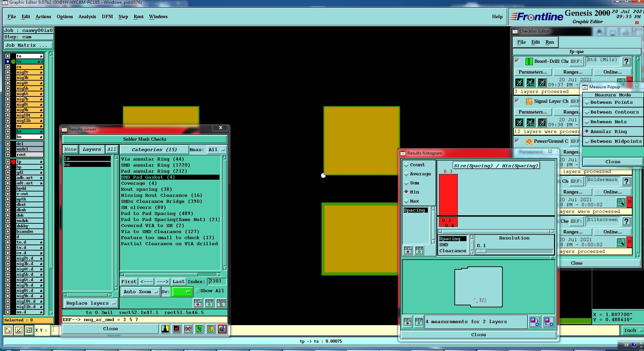This screenshot has height=351, width=644.
Task: Toggle the Board-Drill Check checkbox
Action: coord(517,61)
